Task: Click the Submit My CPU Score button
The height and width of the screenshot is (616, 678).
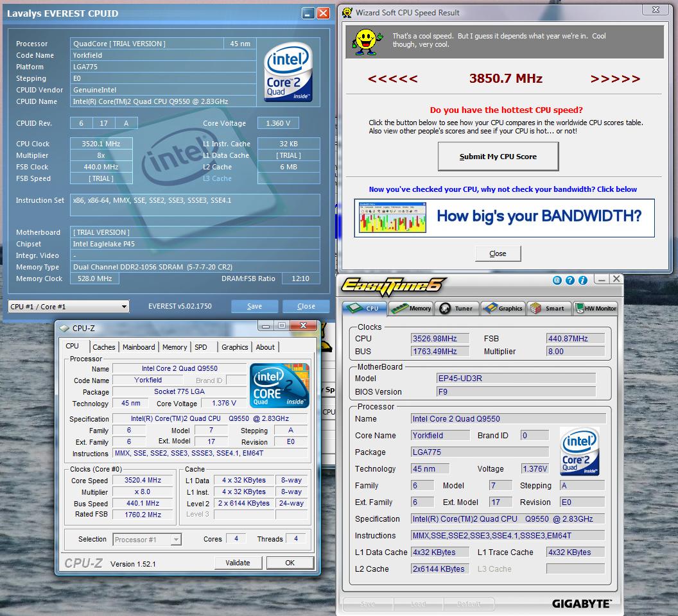Action: [498, 157]
